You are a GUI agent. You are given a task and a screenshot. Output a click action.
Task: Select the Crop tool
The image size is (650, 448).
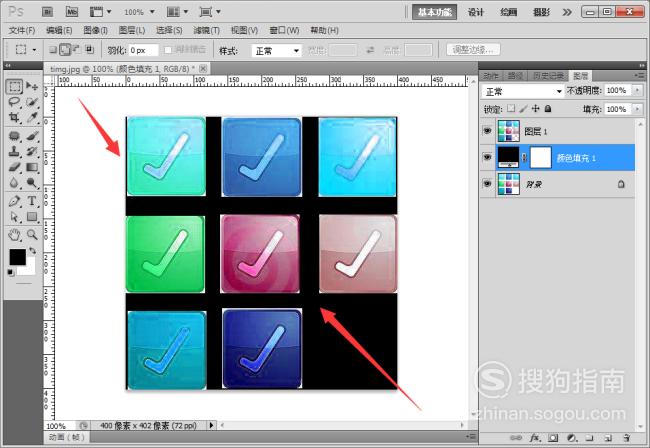pos(15,118)
